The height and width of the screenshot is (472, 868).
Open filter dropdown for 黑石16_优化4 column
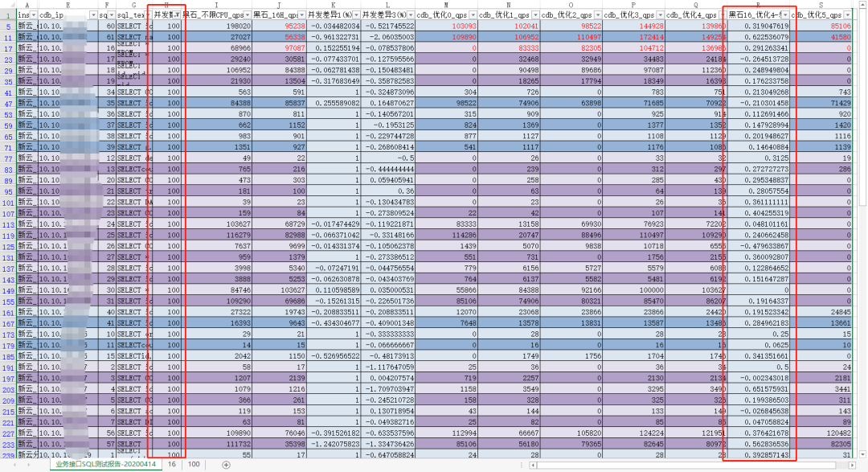click(785, 15)
